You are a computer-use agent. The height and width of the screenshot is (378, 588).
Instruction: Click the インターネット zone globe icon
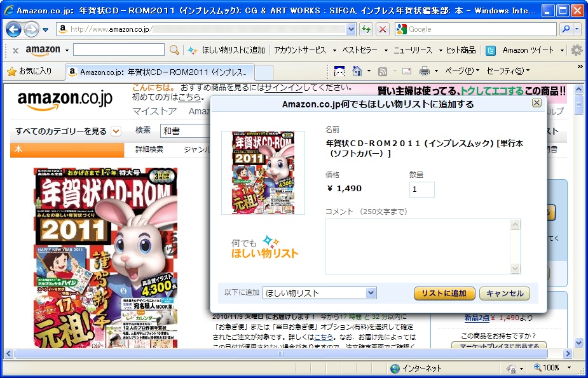(395, 368)
